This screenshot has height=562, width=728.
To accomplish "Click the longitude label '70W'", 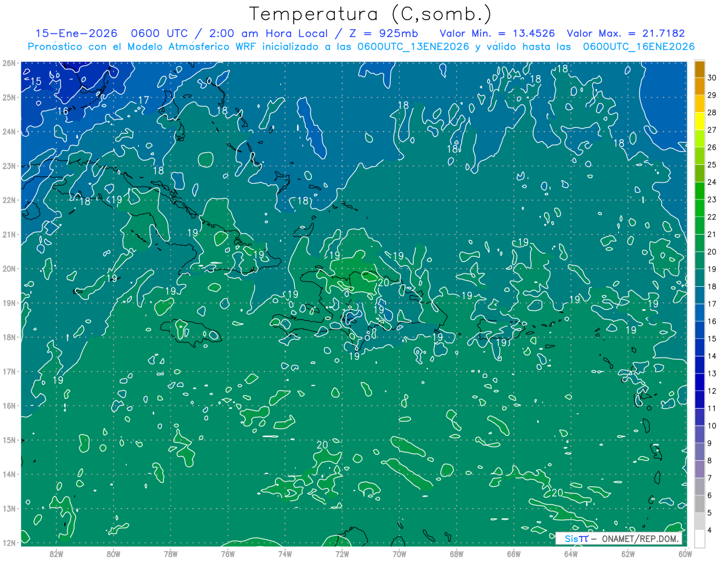I will coord(399,554).
